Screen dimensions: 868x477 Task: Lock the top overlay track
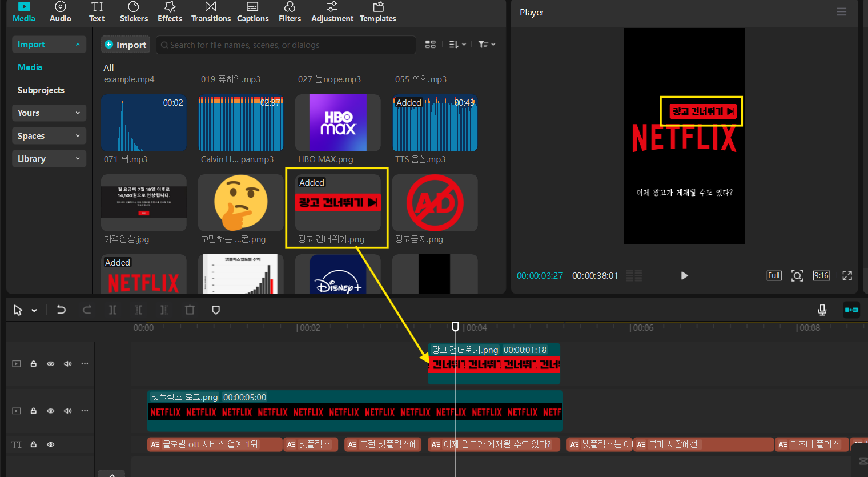[x=34, y=364]
